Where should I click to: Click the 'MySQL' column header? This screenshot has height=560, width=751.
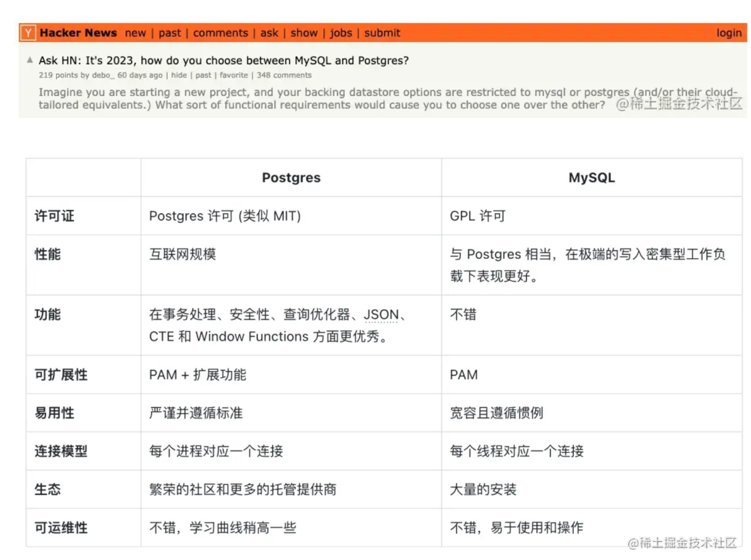(591, 177)
